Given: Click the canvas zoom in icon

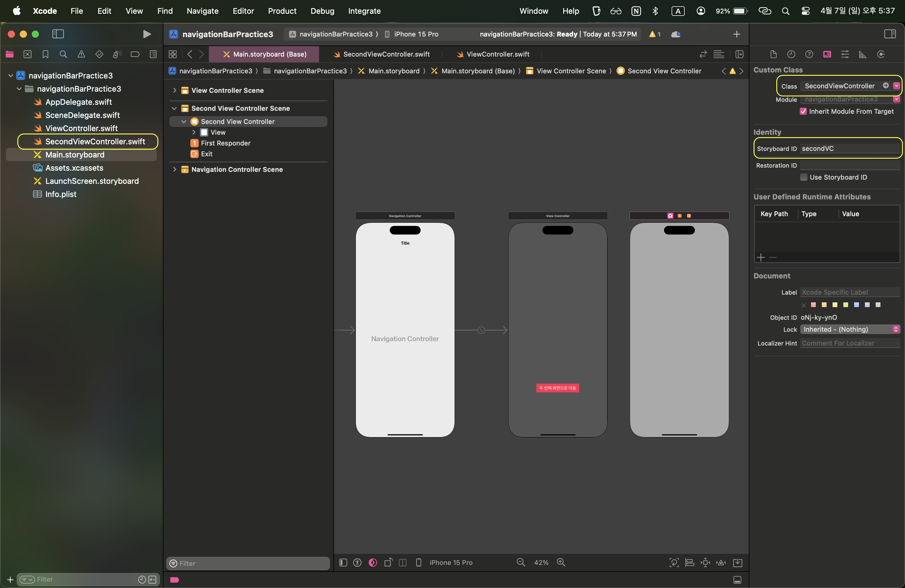Looking at the screenshot, I should point(561,563).
